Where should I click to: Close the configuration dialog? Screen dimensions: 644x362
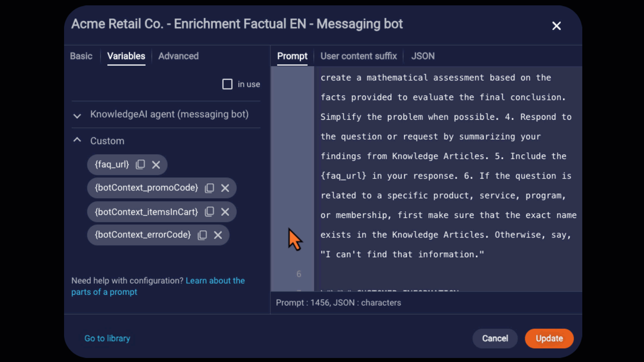click(x=557, y=25)
